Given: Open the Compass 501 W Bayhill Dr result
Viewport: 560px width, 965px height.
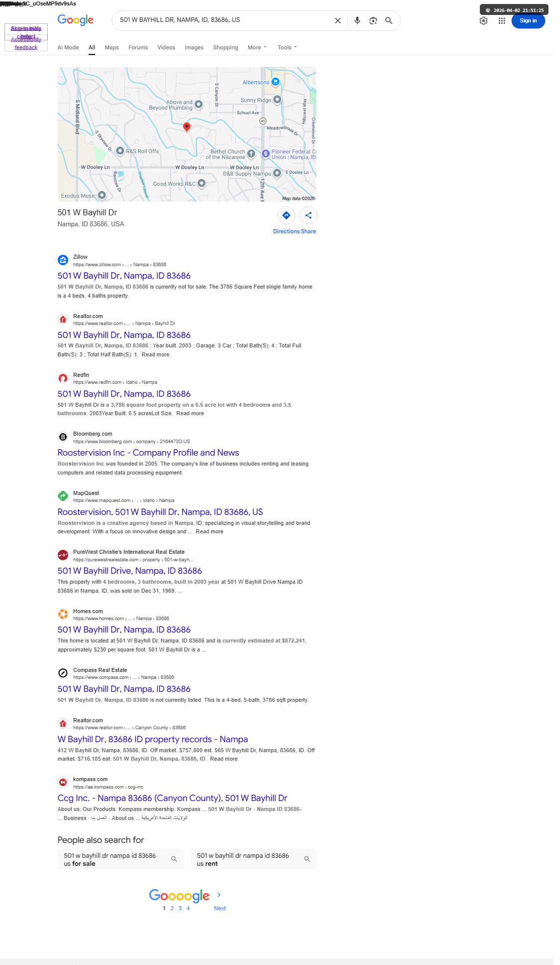Looking at the screenshot, I should pyautogui.click(x=124, y=689).
